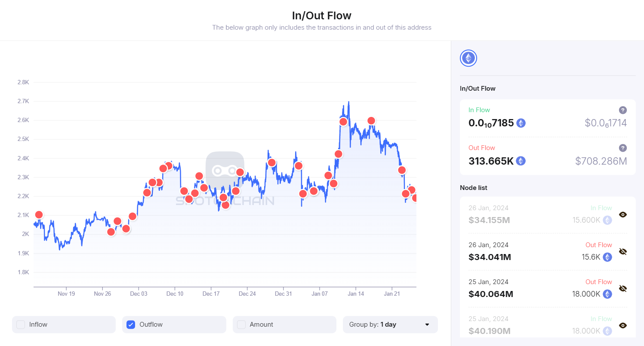
Task: Toggle visibility of the 25 Jan In Flow node
Action: (623, 325)
